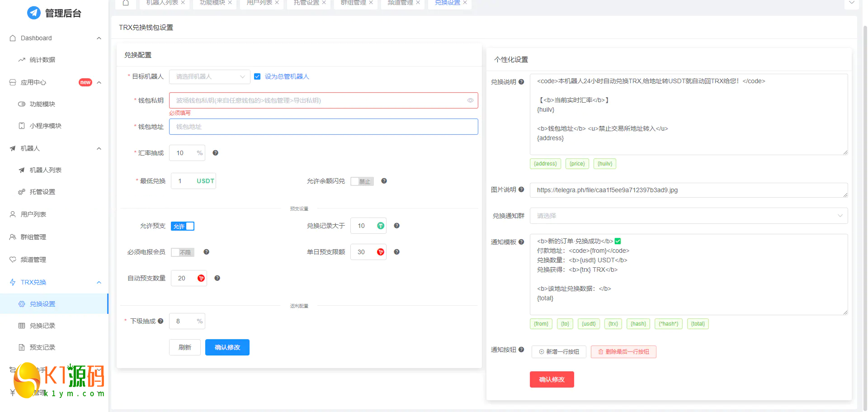The height and width of the screenshot is (412, 868).
Task: Switch to the 群组管理 tab
Action: pos(354,3)
